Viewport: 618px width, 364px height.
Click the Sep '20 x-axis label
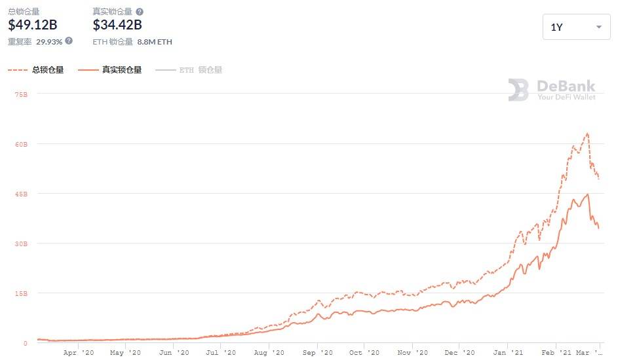[x=318, y=353]
